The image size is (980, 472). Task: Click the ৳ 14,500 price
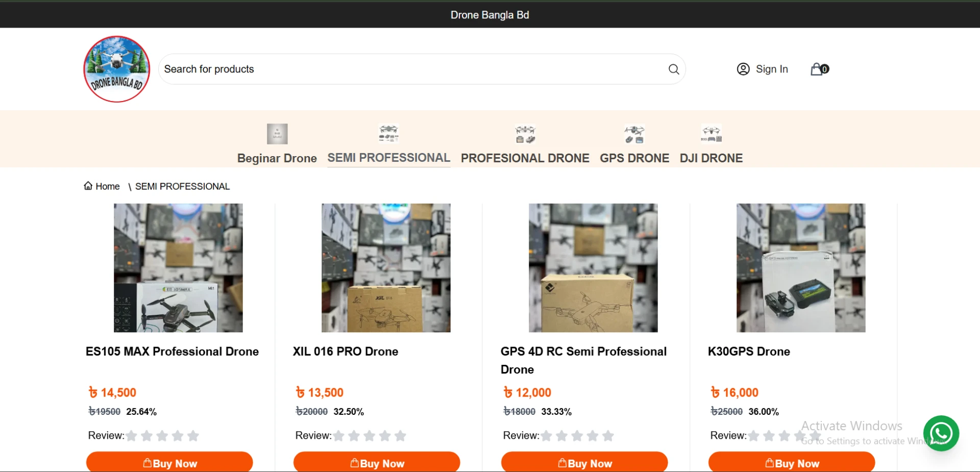[112, 392]
